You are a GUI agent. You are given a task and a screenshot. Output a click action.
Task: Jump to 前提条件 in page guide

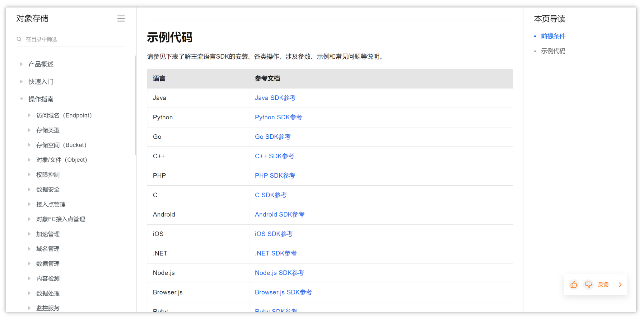pyautogui.click(x=553, y=36)
